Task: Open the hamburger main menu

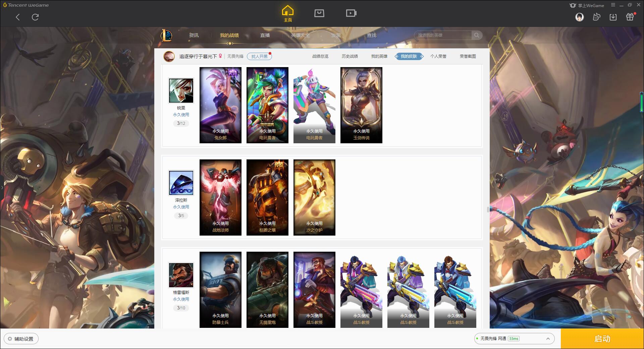Action: (x=613, y=5)
